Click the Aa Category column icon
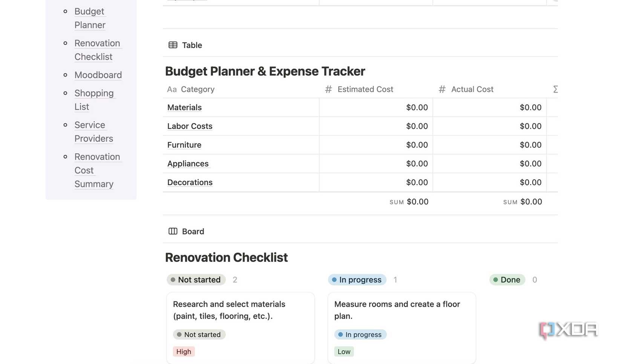622x364 pixels. (172, 89)
